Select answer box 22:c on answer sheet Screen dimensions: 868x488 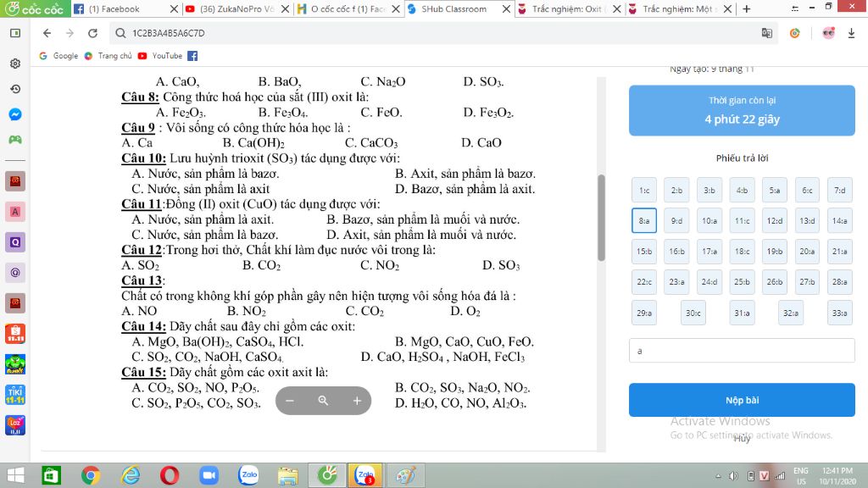pyautogui.click(x=644, y=281)
